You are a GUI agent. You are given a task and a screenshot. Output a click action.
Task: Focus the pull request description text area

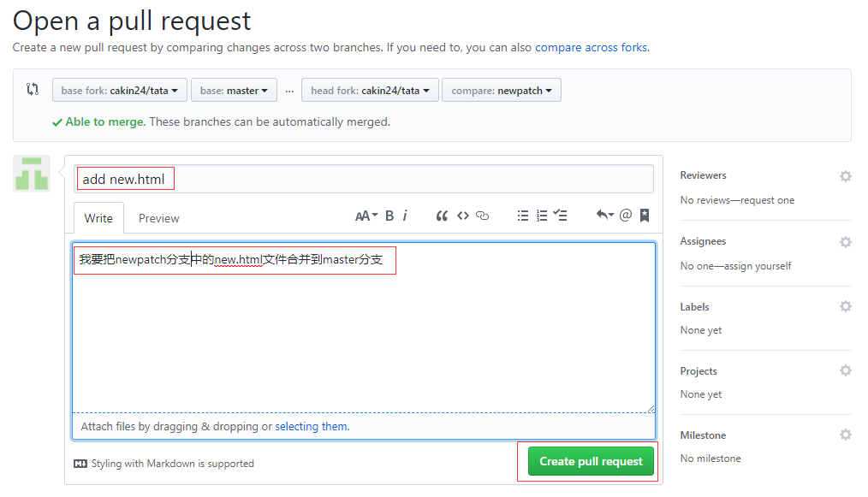click(364, 328)
